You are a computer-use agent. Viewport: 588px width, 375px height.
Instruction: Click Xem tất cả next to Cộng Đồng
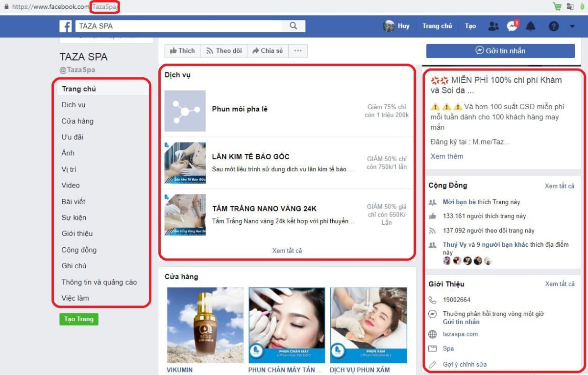[x=560, y=186]
